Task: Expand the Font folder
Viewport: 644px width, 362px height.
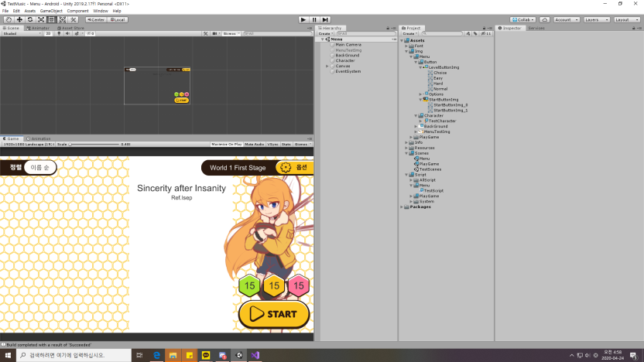Action: coord(406,46)
